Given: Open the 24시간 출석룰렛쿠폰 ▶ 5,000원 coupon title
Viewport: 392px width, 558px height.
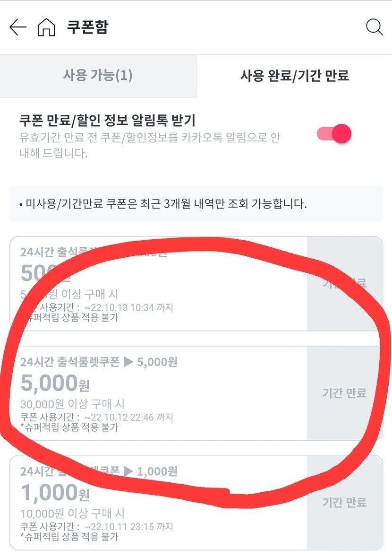Looking at the screenshot, I should point(99,362).
